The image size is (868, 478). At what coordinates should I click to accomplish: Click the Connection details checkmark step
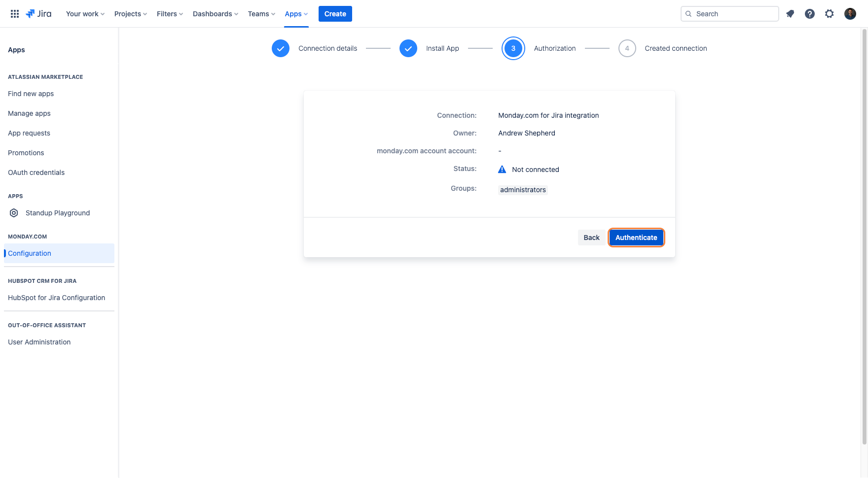click(x=281, y=48)
